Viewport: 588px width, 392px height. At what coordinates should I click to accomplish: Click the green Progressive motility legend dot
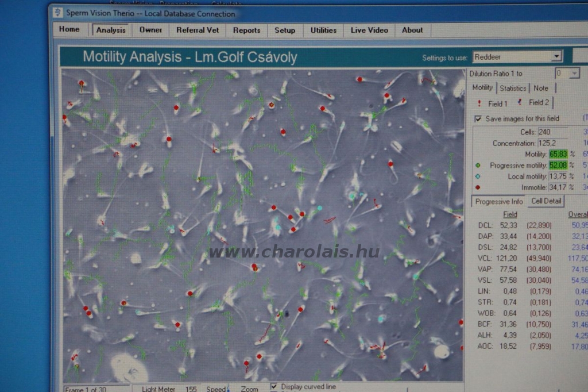[x=478, y=166]
